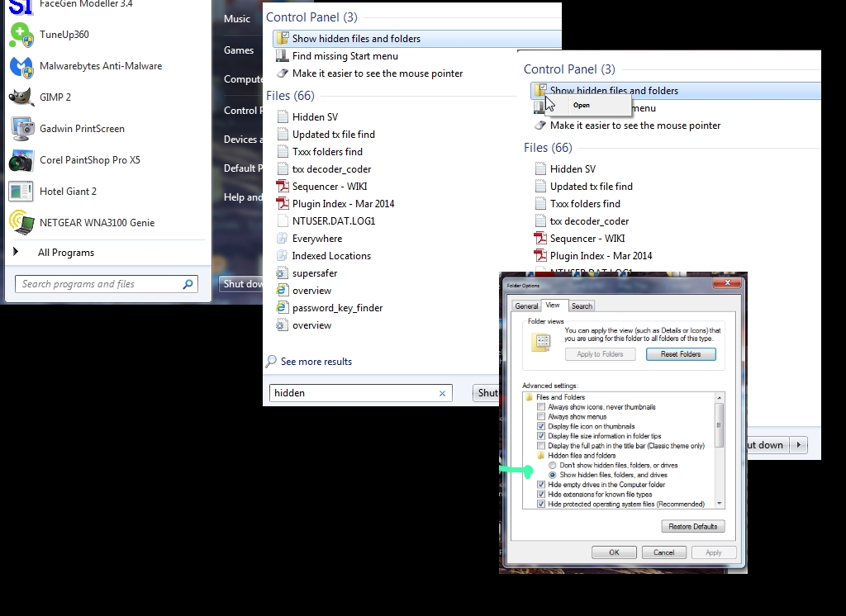
Task: Choose Open from the context menu
Action: tap(582, 106)
